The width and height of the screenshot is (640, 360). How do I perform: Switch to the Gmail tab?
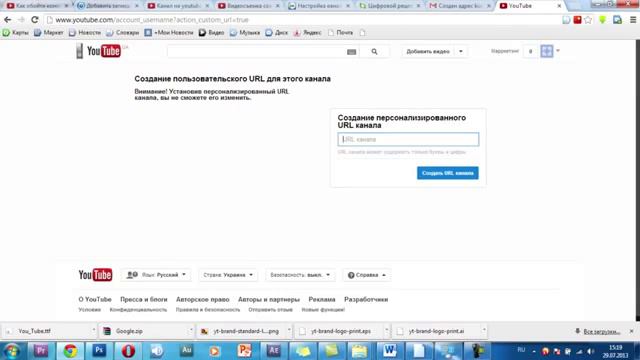pos(459,6)
